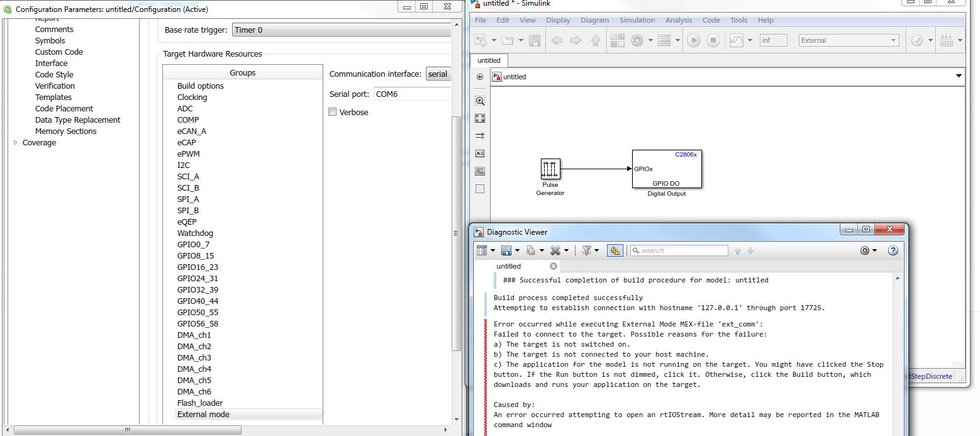Select the Zoom tool in the palette
This screenshot has height=436, width=980.
coord(480,101)
